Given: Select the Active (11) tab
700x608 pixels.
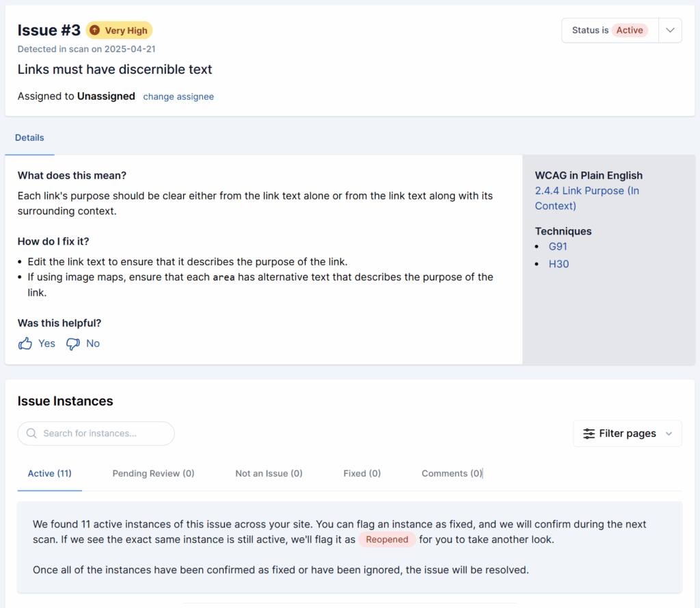Looking at the screenshot, I should (x=49, y=473).
